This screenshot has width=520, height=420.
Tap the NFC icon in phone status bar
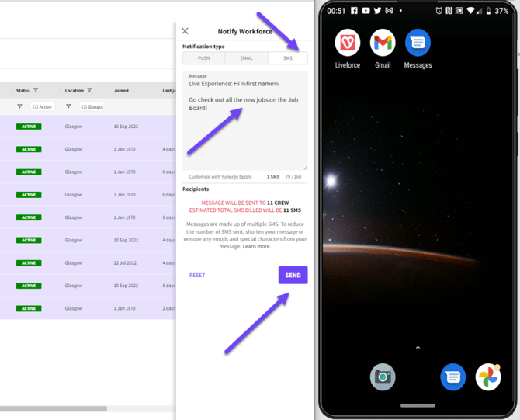click(x=449, y=11)
